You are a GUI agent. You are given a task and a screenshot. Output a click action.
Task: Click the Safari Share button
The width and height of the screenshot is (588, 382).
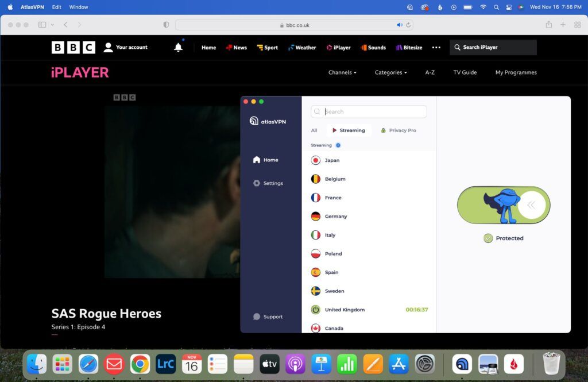point(548,25)
